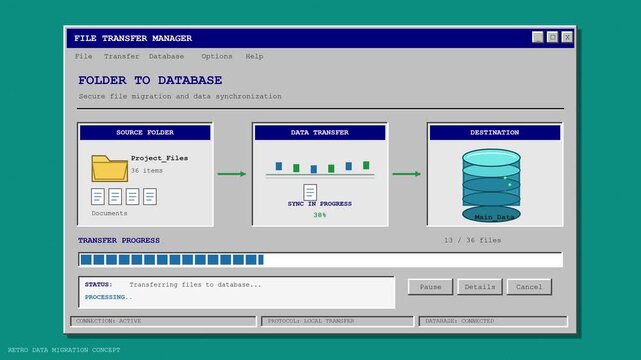Maximize the File Transfer Manager window
The height and width of the screenshot is (360, 641).
552,37
